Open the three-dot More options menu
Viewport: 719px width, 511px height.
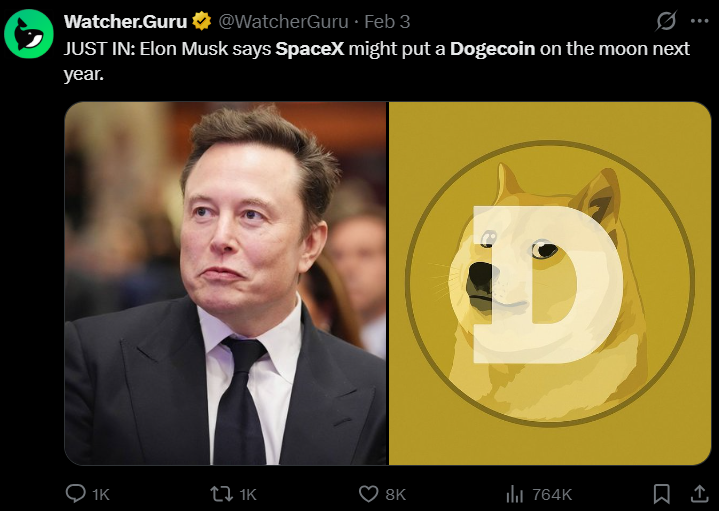(x=698, y=21)
